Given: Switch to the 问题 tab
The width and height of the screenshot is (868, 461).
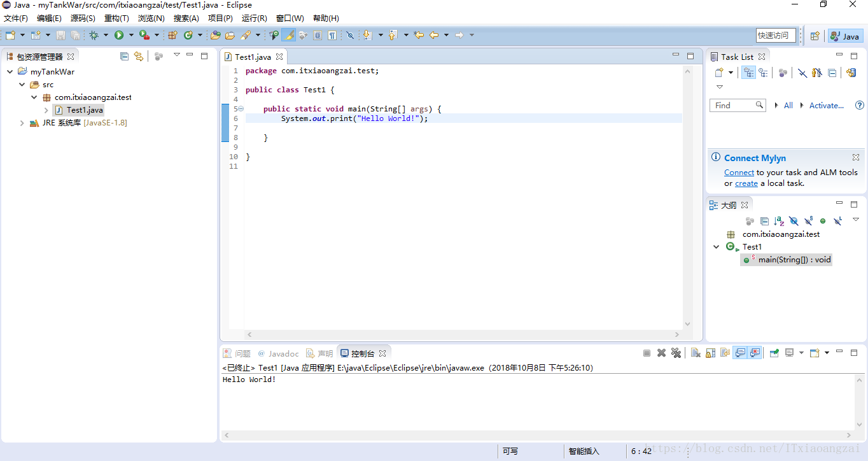Looking at the screenshot, I should [x=237, y=353].
